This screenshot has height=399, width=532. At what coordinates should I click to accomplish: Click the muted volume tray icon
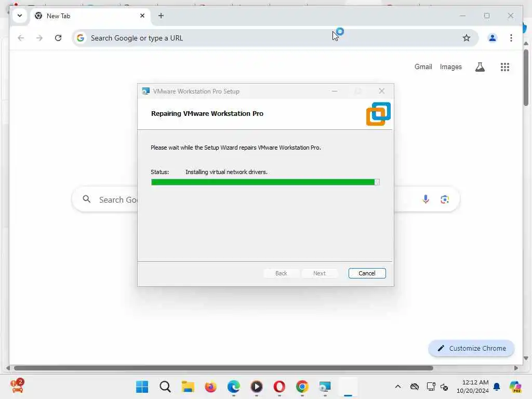(444, 387)
